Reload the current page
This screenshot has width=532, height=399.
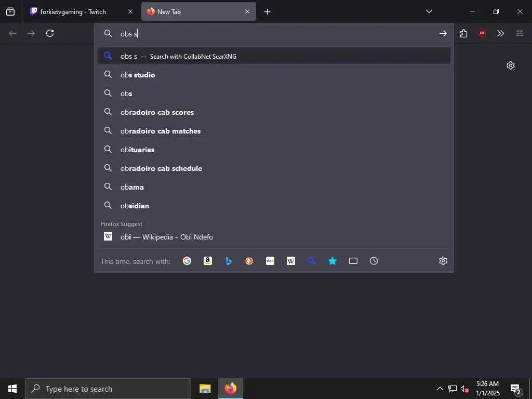[x=50, y=33]
